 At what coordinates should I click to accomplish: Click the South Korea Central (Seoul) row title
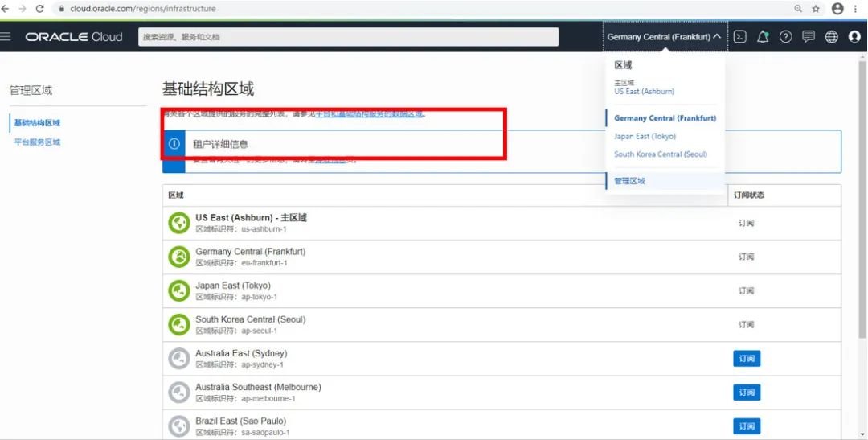click(250, 319)
